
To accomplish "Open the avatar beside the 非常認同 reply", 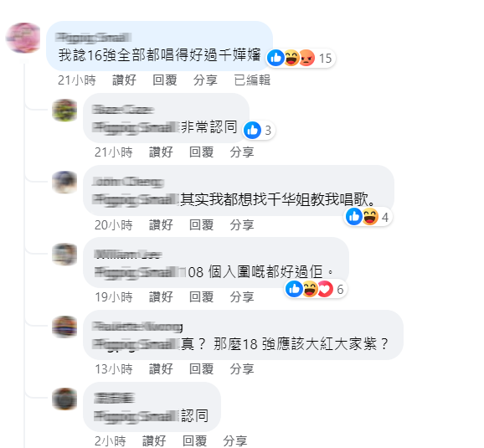I will click(x=64, y=111).
